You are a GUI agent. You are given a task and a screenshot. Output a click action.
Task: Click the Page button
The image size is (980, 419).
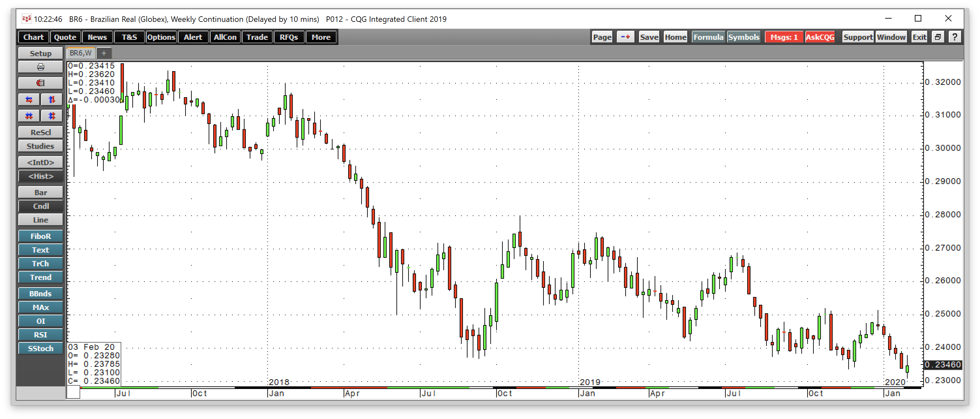click(x=602, y=37)
